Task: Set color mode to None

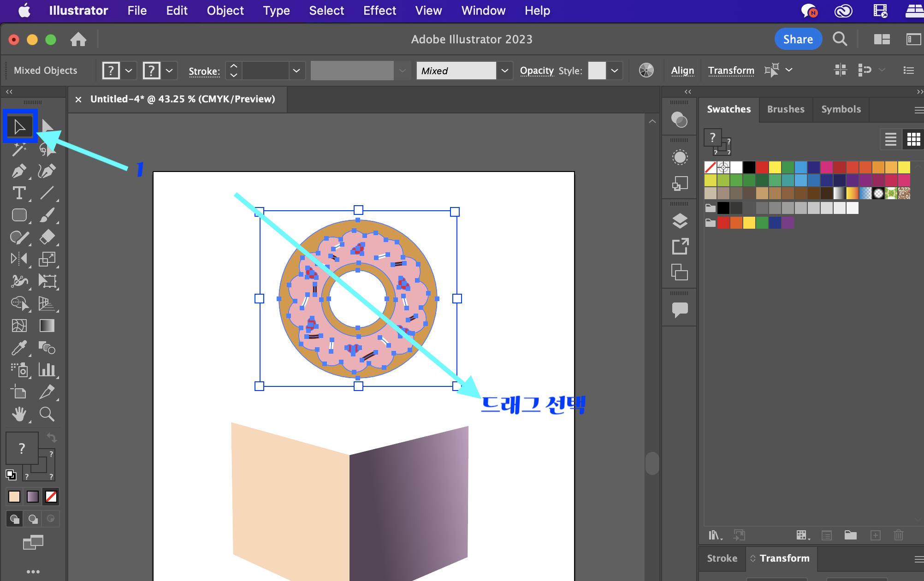Action: [x=51, y=497]
